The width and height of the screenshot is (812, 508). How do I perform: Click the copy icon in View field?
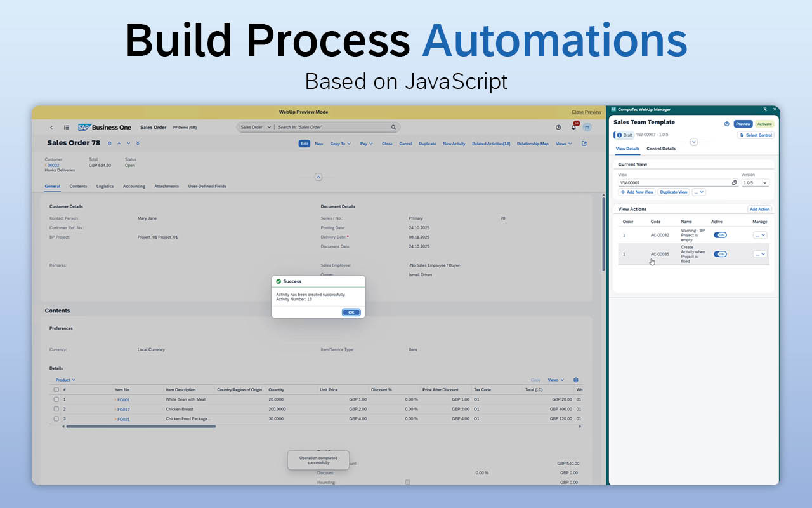click(734, 183)
